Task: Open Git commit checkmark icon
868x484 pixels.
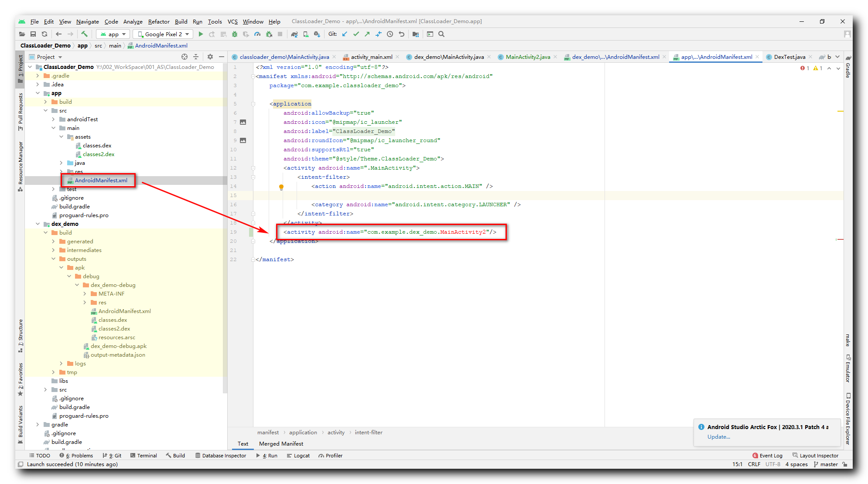Action: pos(356,34)
